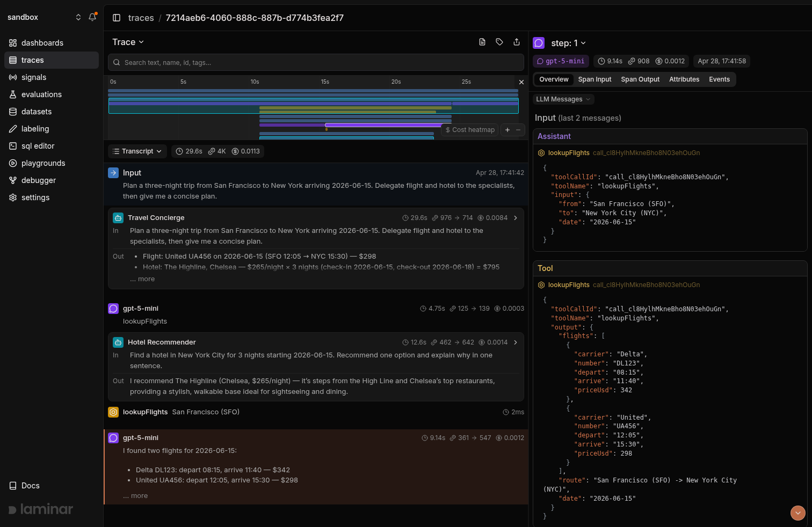Open the evaluations page

(52, 94)
